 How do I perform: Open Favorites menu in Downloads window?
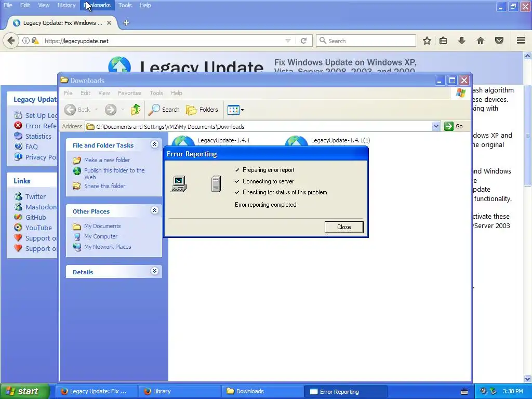tap(129, 93)
